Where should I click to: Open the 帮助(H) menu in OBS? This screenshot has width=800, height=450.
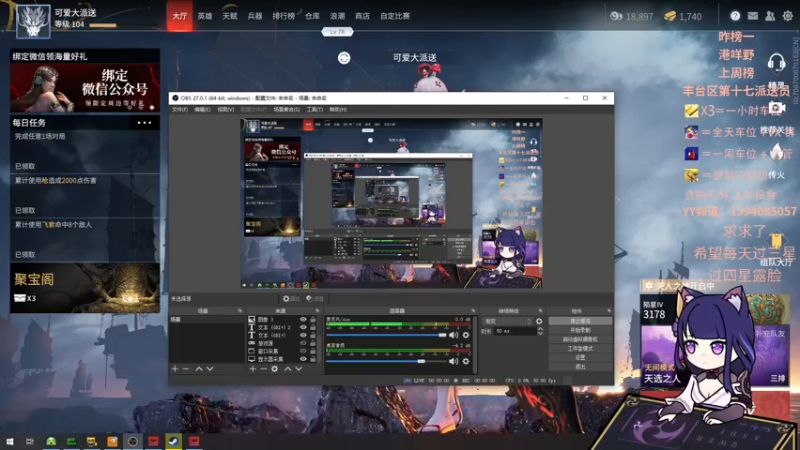click(x=338, y=110)
